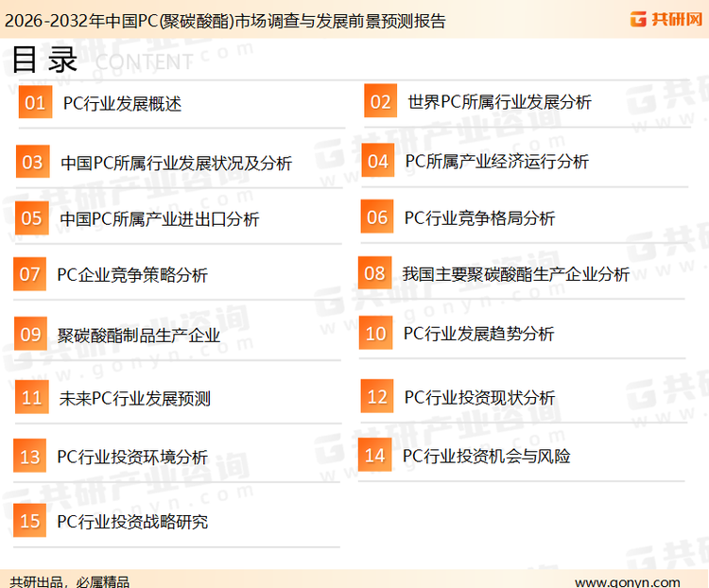Screen dimensions: 709x588
Task: Open chapter PC行业投资环境分析
Action: [x=132, y=457]
